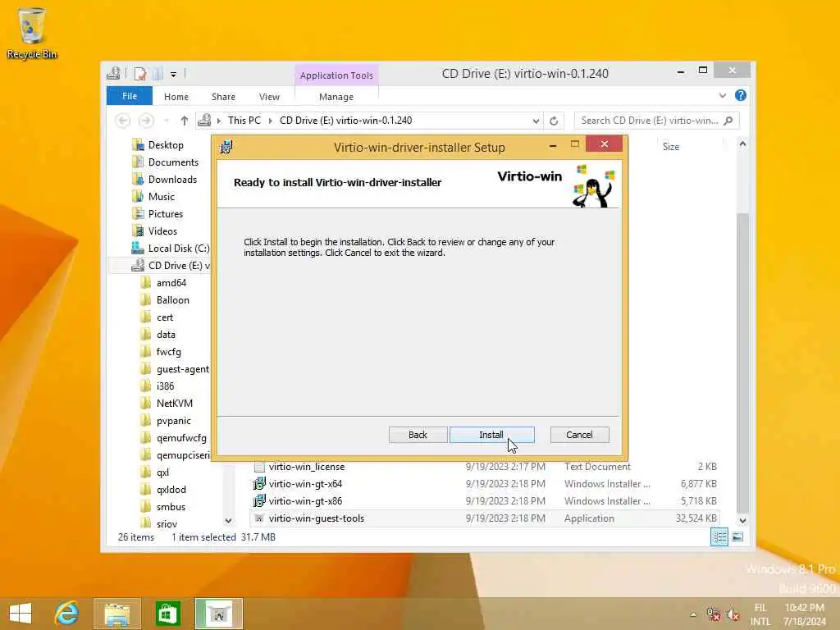The height and width of the screenshot is (630, 840).
Task: Select Local Disk (C:) in tree
Action: pos(178,248)
